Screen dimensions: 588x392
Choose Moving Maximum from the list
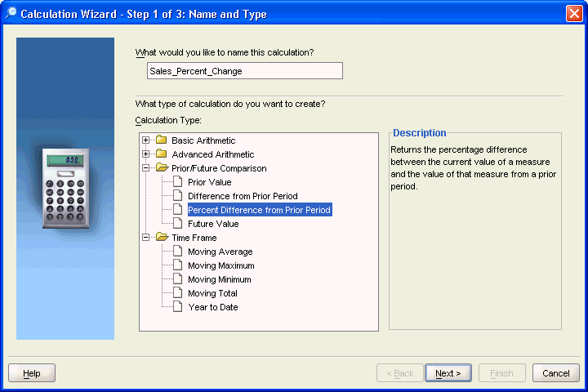220,265
